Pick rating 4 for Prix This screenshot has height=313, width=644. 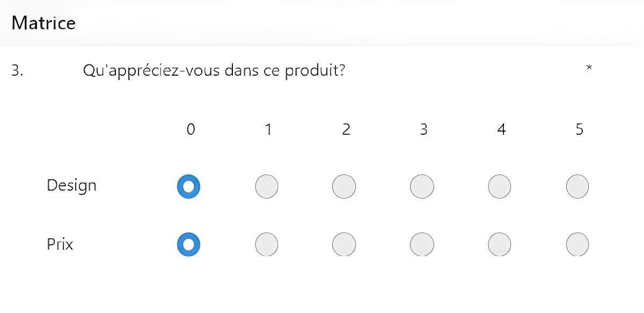tap(500, 245)
